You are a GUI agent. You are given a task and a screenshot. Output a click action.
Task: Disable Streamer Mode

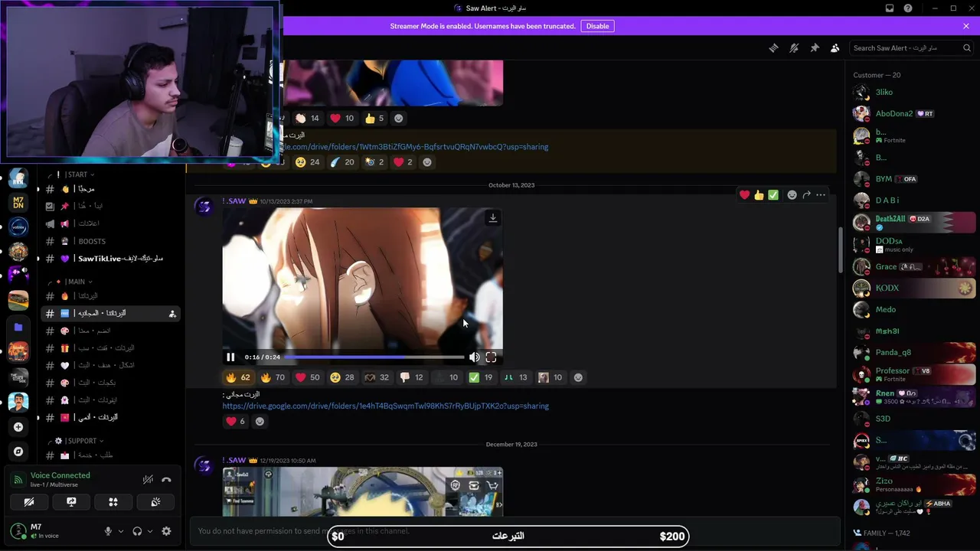coord(597,26)
